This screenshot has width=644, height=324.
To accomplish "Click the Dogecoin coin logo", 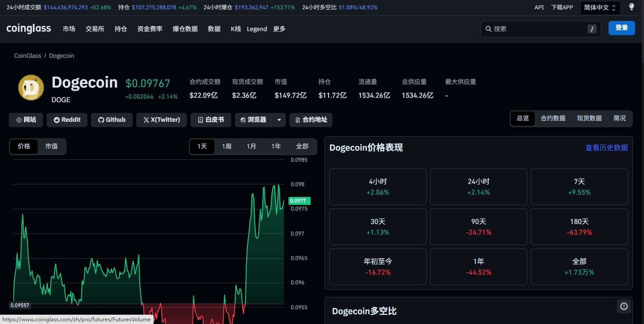I will [31, 88].
